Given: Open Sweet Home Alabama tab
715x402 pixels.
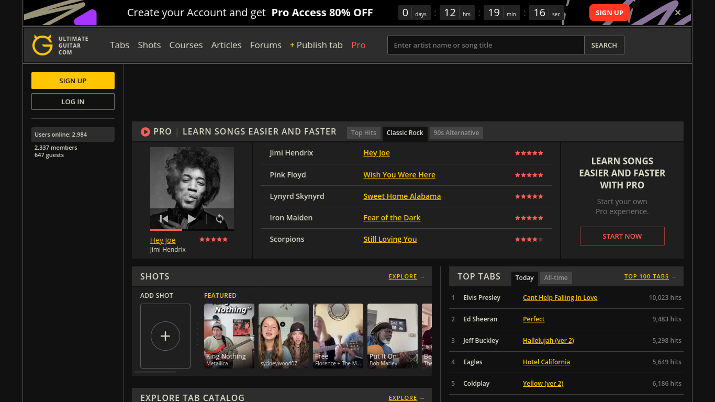Looking at the screenshot, I should [x=402, y=196].
